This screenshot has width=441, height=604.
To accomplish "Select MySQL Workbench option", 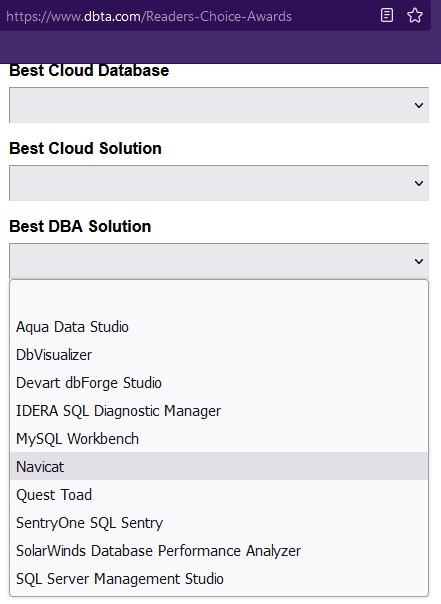I will [219, 439].
